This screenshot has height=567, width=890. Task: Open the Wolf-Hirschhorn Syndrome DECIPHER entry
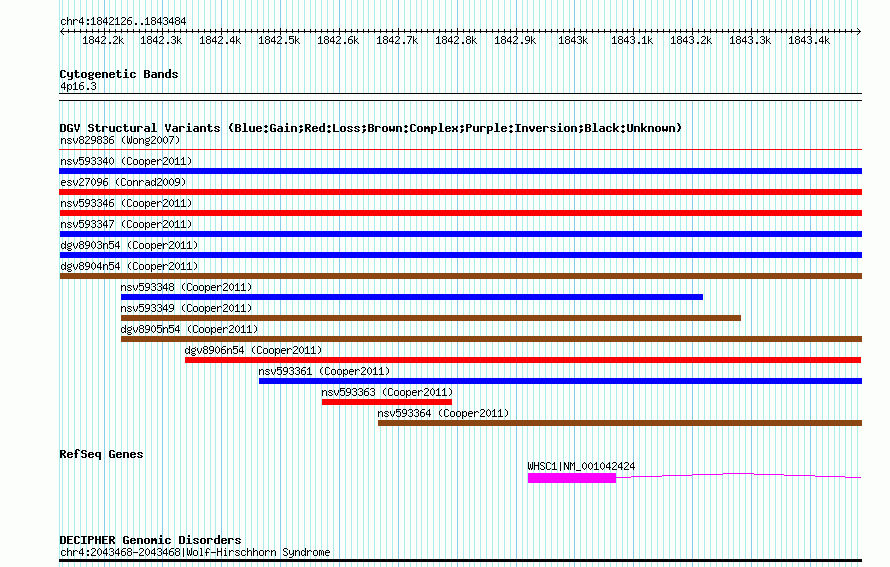[x=195, y=552]
